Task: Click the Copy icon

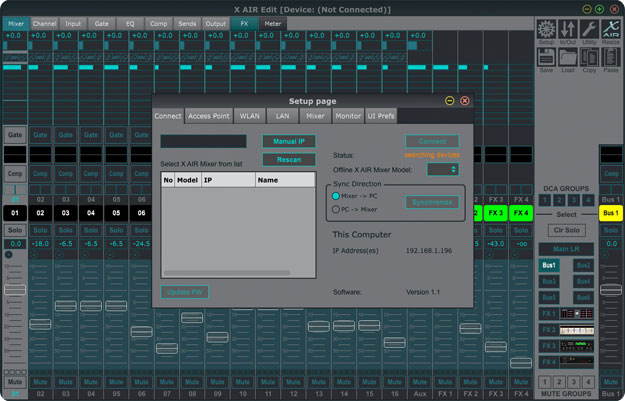Action: click(x=589, y=57)
